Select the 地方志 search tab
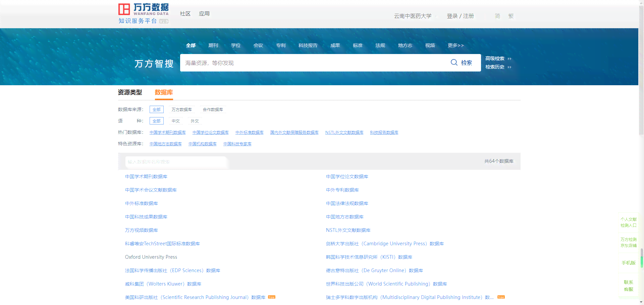This screenshot has width=644, height=305. (405, 45)
